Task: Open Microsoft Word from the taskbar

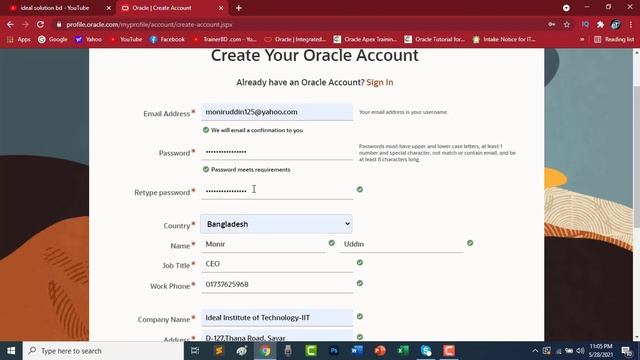Action: click(357, 351)
